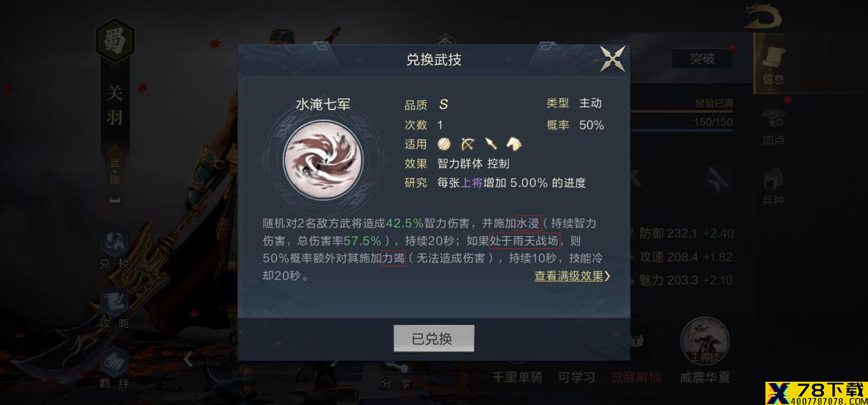This screenshot has height=405, width=868.
Task: Click the 已兑换 button
Action: click(x=434, y=339)
